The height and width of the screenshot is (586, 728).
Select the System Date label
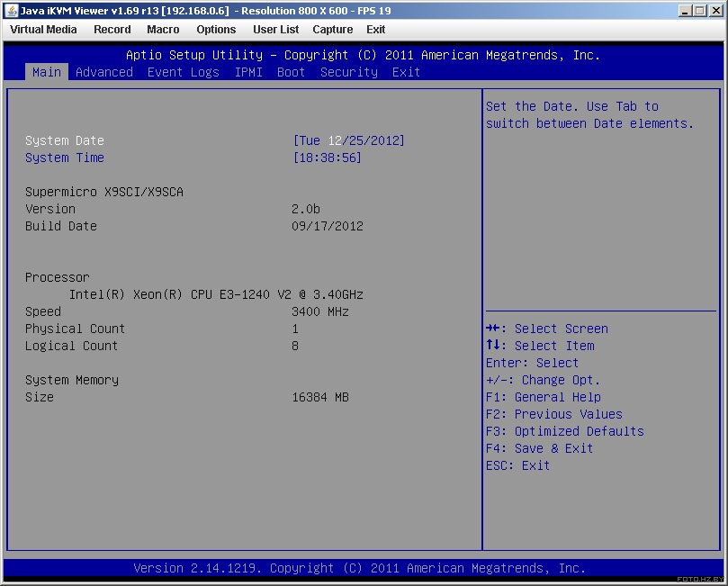pos(65,140)
